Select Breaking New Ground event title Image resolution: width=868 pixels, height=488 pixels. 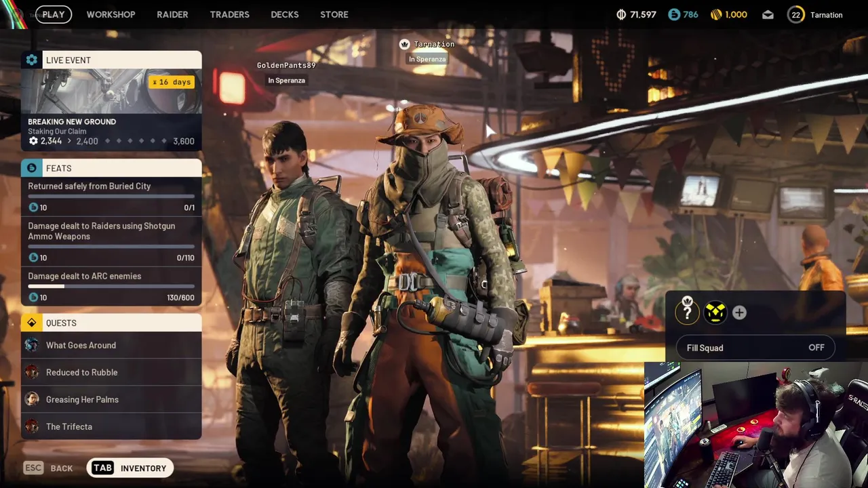(72, 121)
